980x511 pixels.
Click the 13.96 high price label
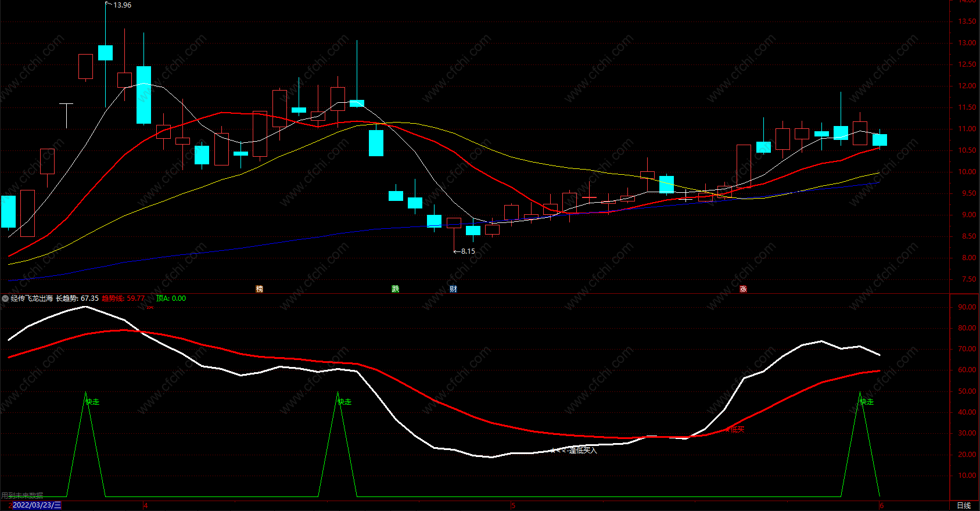click(122, 5)
